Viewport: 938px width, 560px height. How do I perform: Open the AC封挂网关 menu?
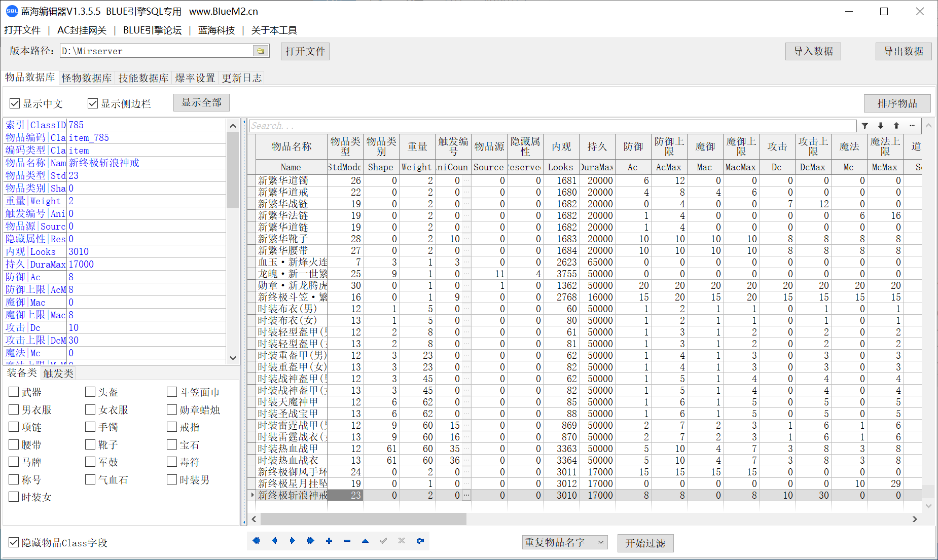(x=82, y=30)
